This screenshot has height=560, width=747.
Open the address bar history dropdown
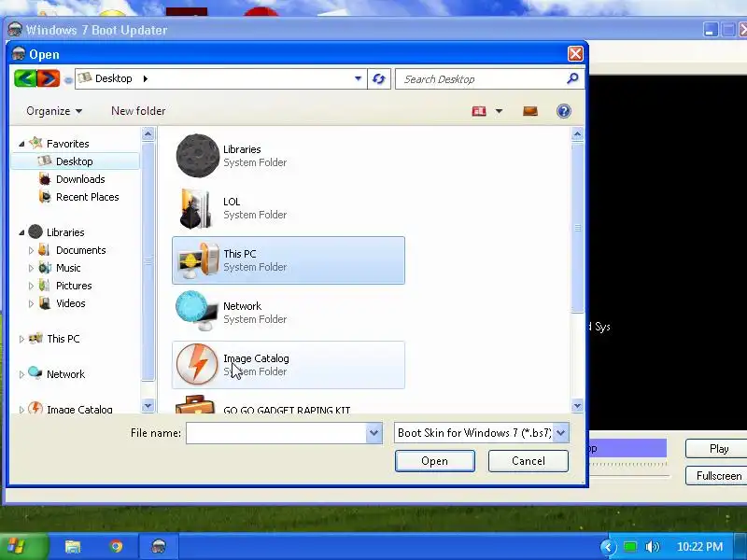click(358, 78)
